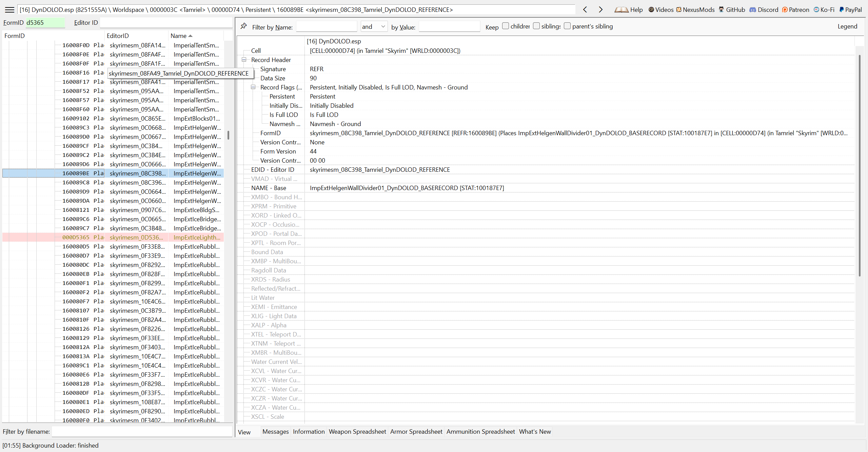Click the Filter by filename field
This screenshot has height=452, width=868.
point(142,432)
